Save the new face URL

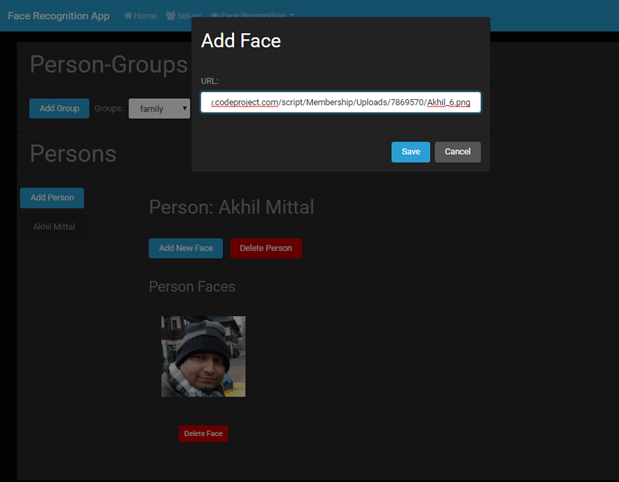410,152
